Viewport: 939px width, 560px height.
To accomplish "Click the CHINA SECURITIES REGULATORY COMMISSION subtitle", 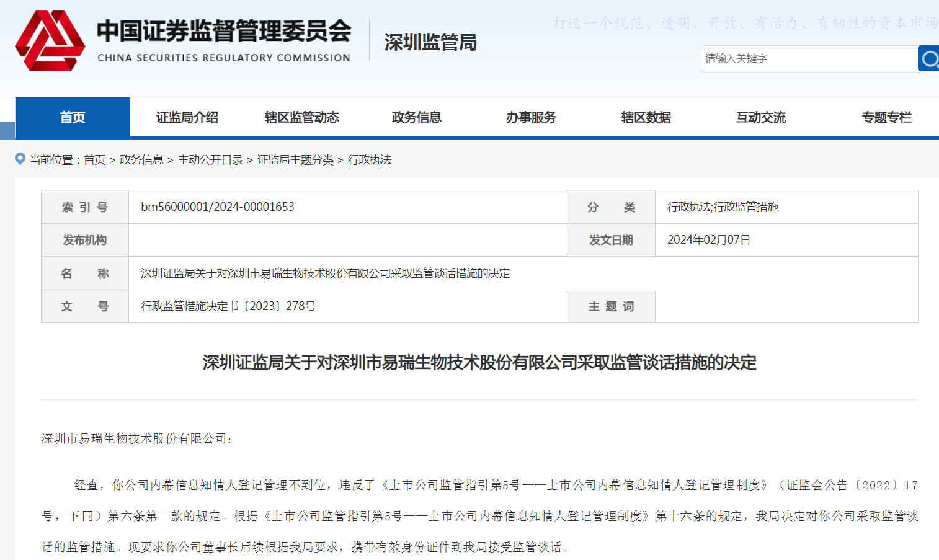I will pyautogui.click(x=224, y=58).
